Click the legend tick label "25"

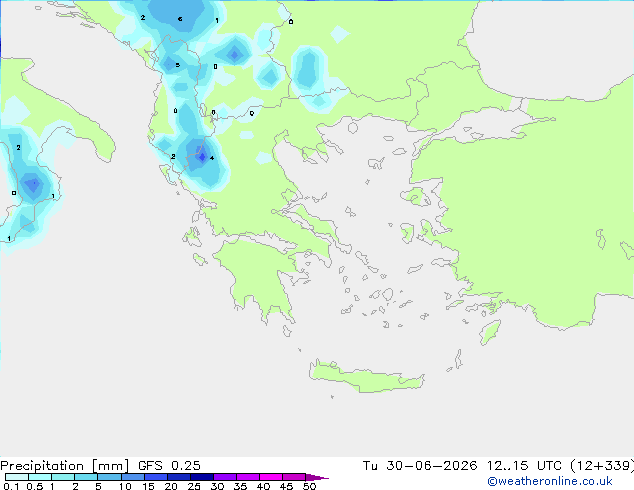[x=194, y=486]
